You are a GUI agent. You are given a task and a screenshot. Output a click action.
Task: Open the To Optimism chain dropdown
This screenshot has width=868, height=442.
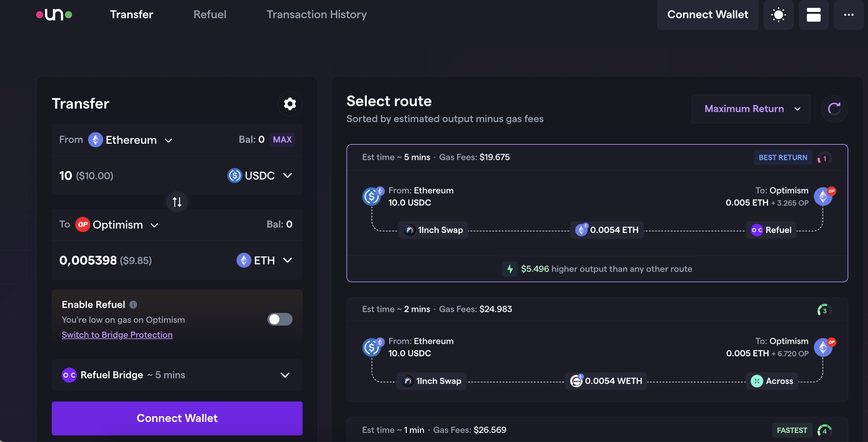117,225
